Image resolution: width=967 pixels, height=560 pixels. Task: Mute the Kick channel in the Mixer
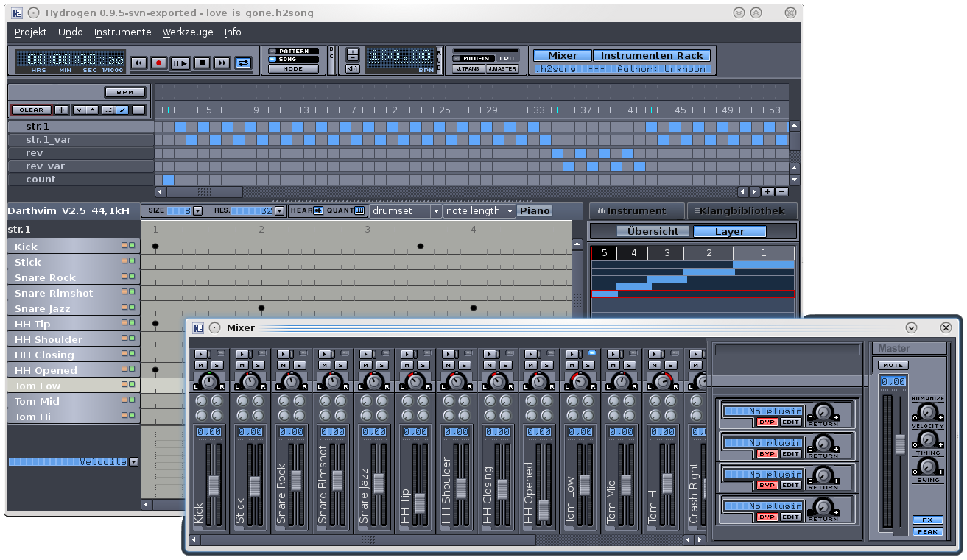[200, 364]
